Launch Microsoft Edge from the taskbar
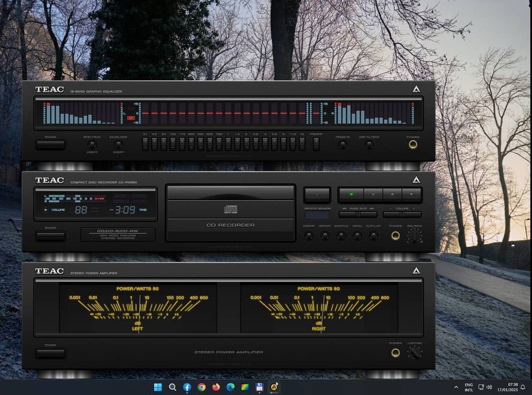Viewport: 532px width, 395px height. point(231,387)
